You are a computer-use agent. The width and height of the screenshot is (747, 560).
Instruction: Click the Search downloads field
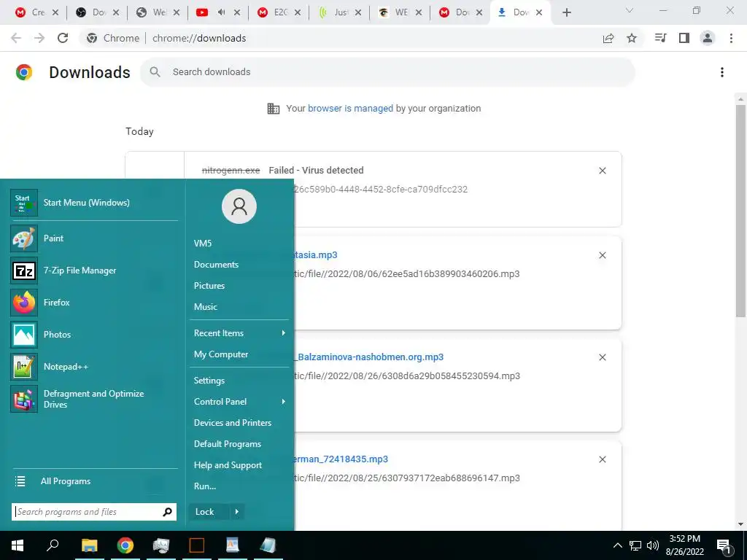point(387,72)
